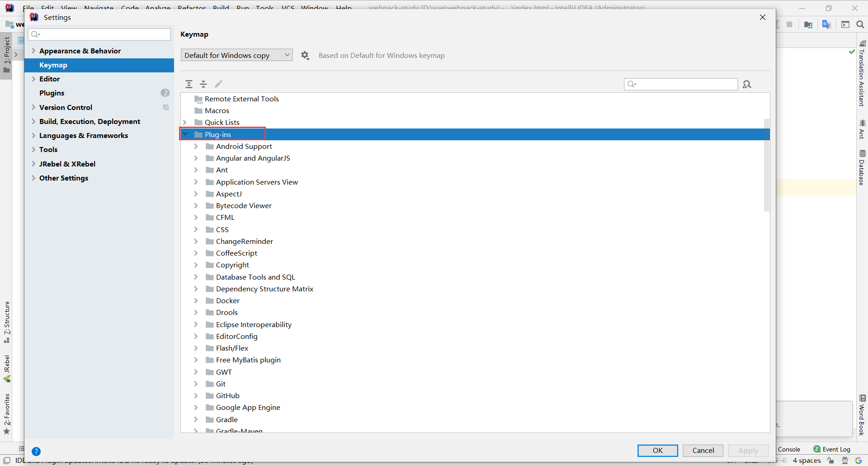Select the Gradle row
868x466 pixels.
coord(472,419)
